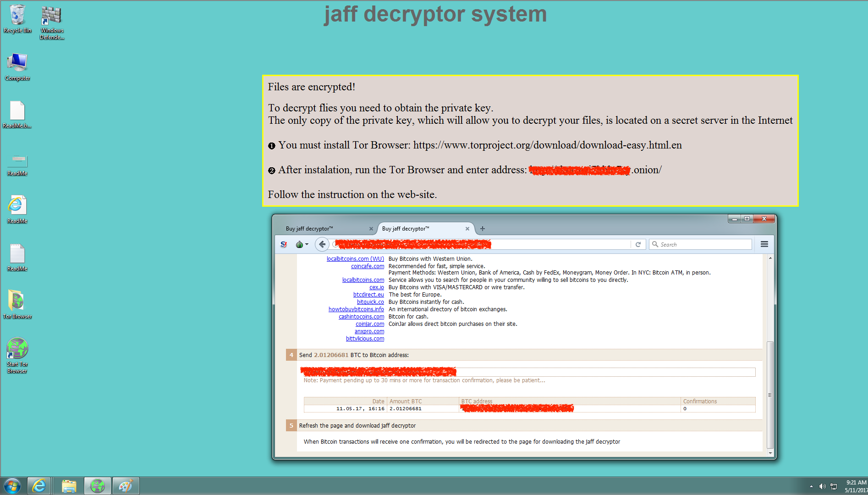Select the Computer desktop icon

click(17, 66)
